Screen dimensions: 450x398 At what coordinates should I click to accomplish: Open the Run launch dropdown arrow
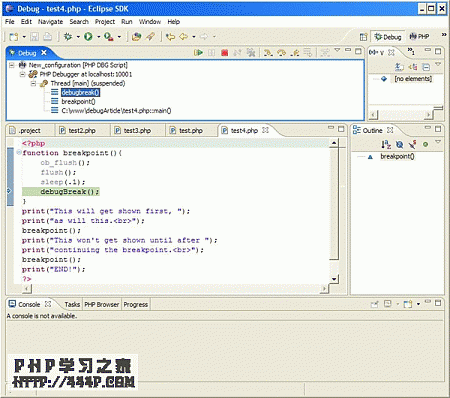point(98,37)
